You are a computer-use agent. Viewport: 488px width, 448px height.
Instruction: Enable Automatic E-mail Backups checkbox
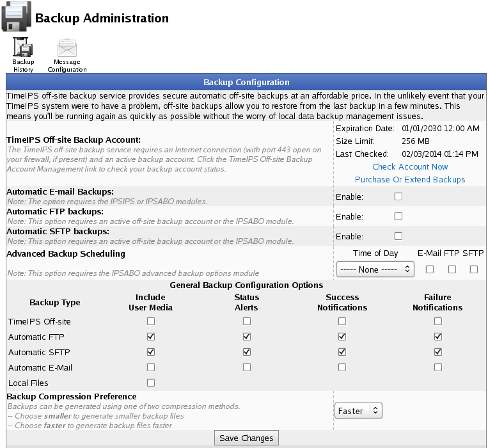coord(398,196)
